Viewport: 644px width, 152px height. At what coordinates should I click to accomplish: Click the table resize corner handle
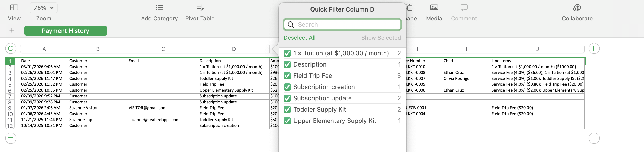(x=594, y=138)
